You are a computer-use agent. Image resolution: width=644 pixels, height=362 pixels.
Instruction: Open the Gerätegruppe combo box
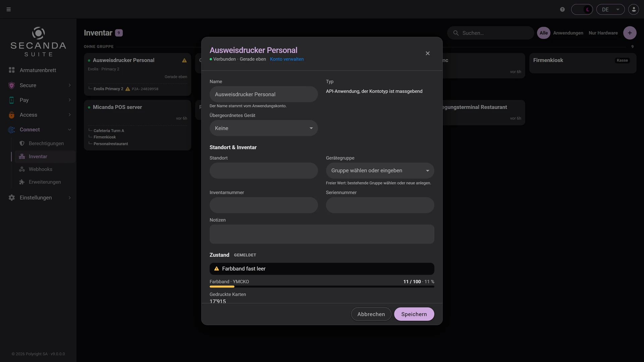pyautogui.click(x=380, y=171)
